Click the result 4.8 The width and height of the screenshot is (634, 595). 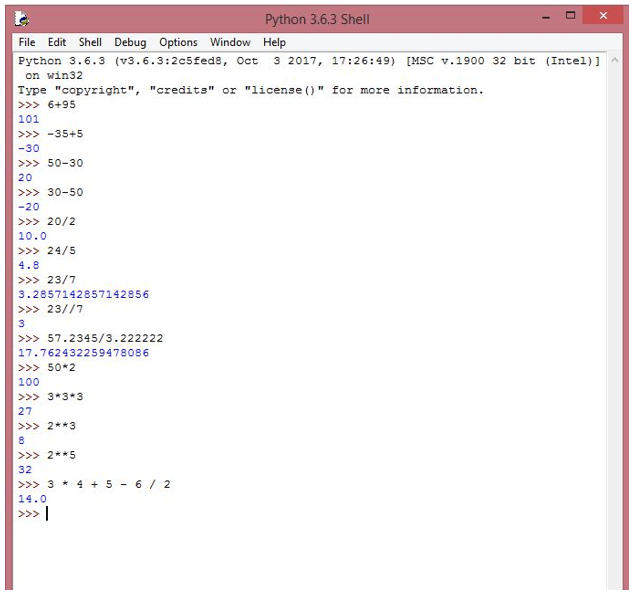[29, 265]
